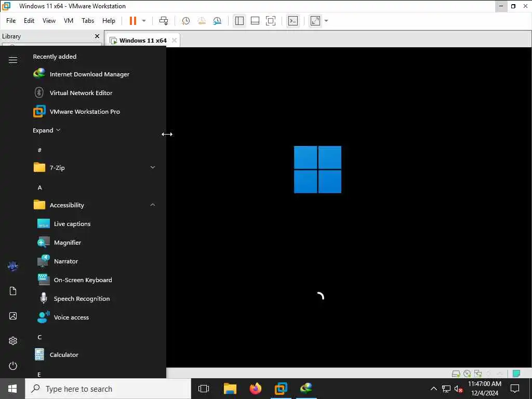Collapse the Accessibility folder
Image resolution: width=532 pixels, height=399 pixels.
[x=95, y=205]
